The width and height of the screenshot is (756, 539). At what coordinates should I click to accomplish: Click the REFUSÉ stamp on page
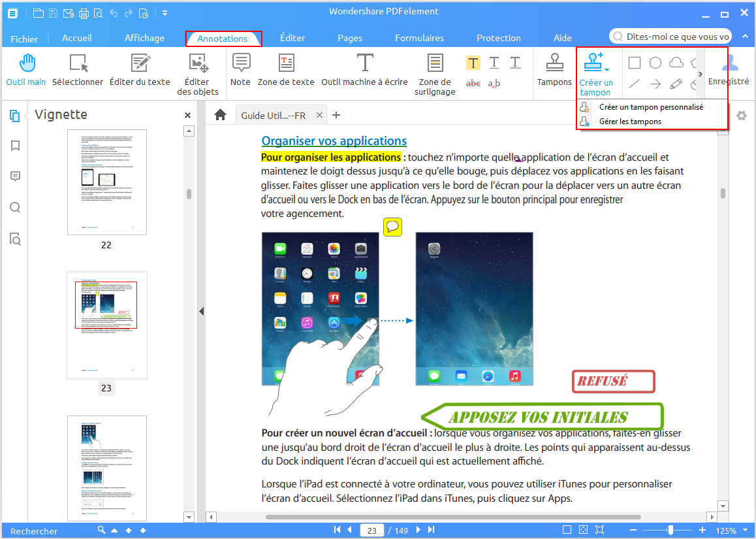click(613, 381)
